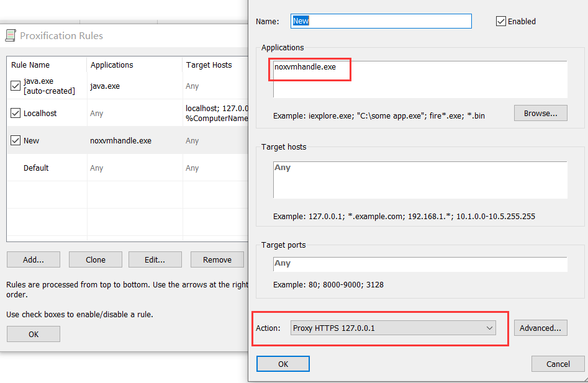Click the Name input field
This screenshot has height=383, width=588.
381,21
